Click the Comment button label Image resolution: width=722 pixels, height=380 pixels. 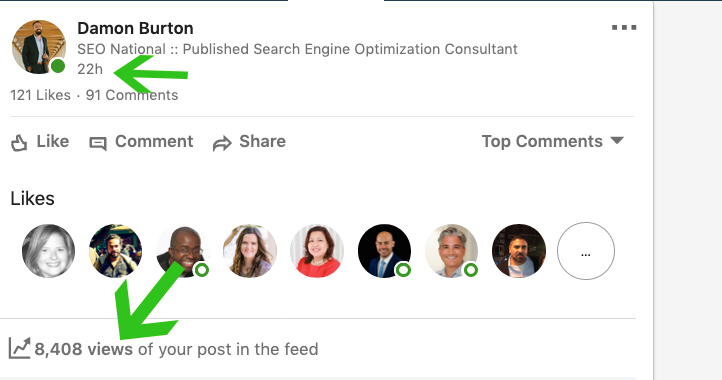pos(154,141)
